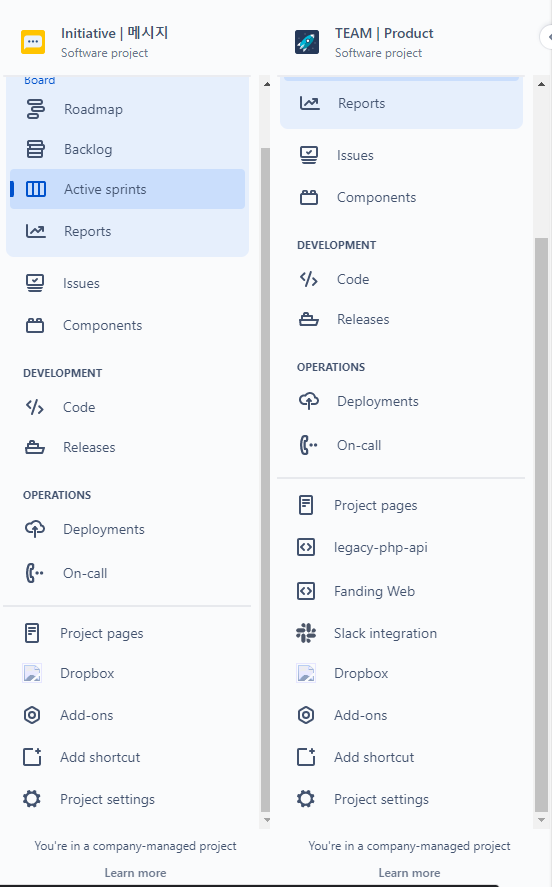Click the Dropbox icon in Initiative sidebar
The width and height of the screenshot is (552, 887).
tap(32, 673)
